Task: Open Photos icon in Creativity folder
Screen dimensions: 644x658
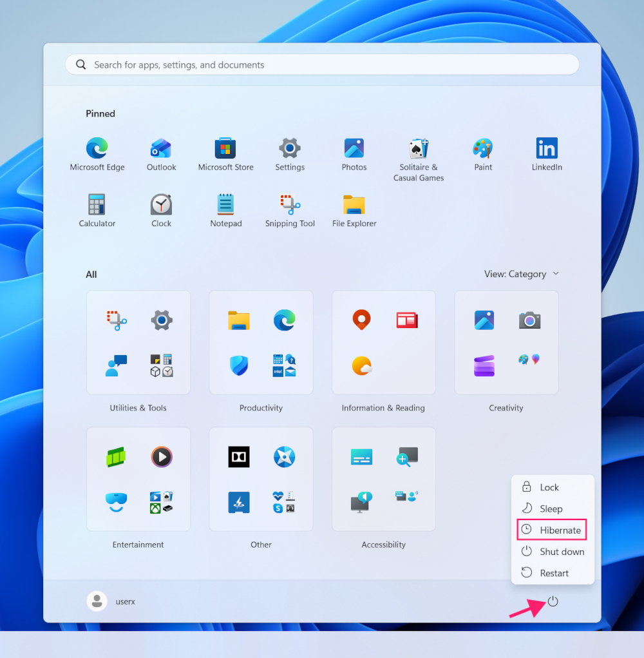Action: point(484,320)
